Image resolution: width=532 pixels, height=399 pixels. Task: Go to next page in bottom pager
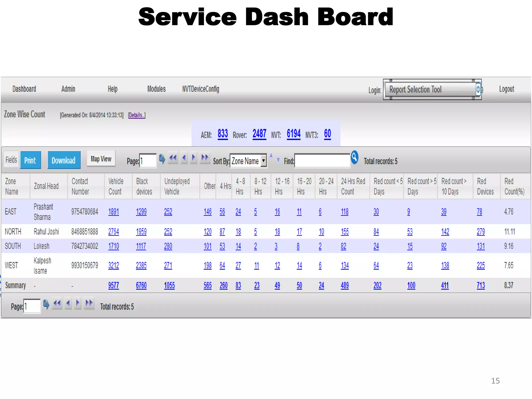point(78,303)
